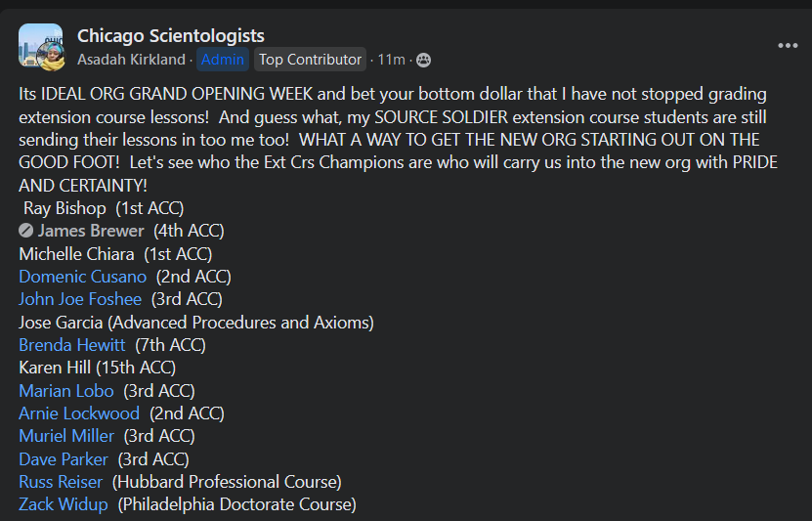Viewport: 812px width, 521px height.
Task: Open John Joe Foshee's tagged profile
Action: click(x=80, y=299)
